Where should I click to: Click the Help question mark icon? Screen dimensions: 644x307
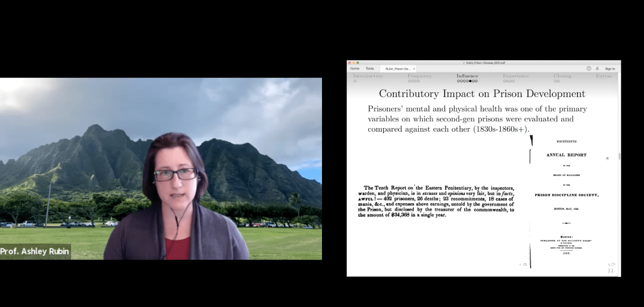[589, 68]
